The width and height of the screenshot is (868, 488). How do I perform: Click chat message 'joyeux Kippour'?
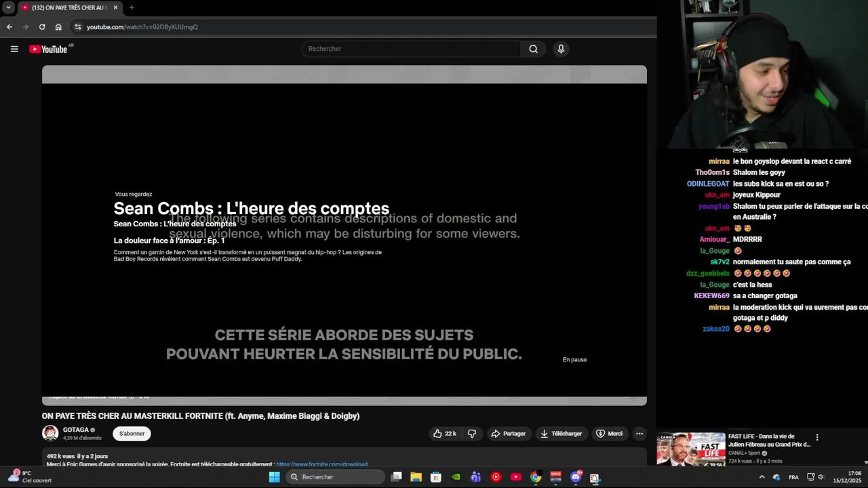[x=756, y=195]
